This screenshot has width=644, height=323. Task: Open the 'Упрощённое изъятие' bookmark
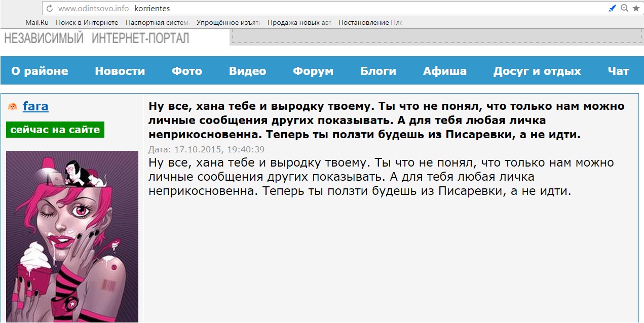228,22
